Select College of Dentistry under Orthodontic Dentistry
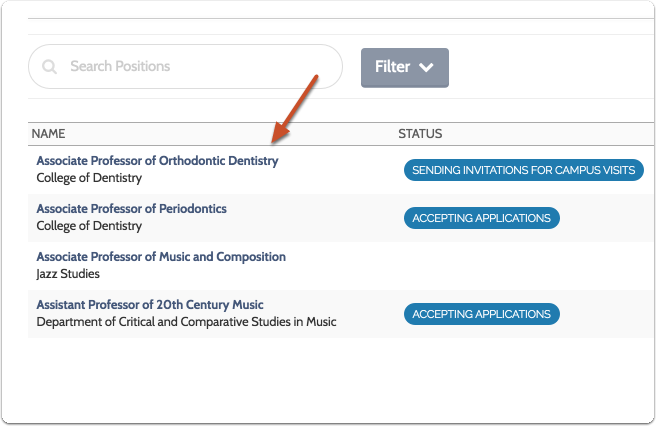This screenshot has height=426, width=656. pos(89,178)
